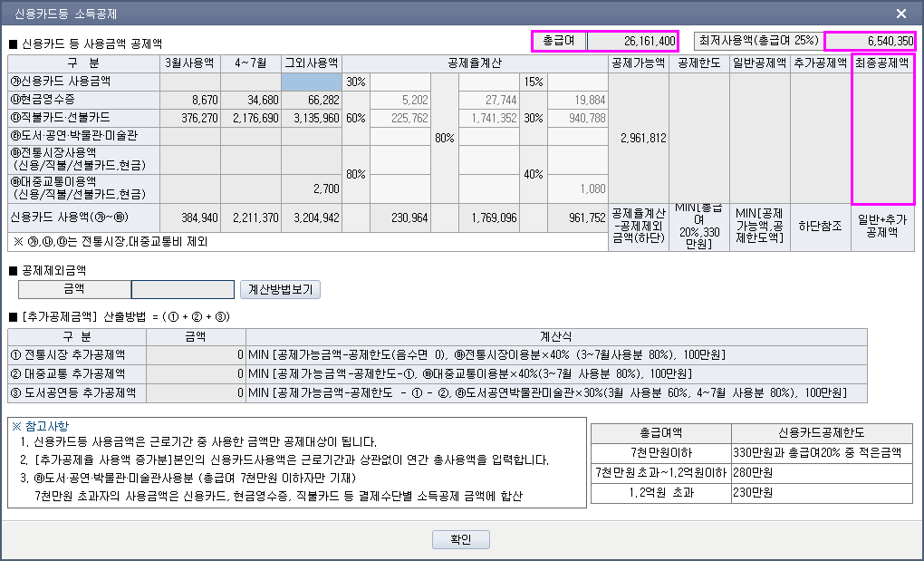Select the highlighted 신용카드 그외사용액 cell

click(x=311, y=82)
